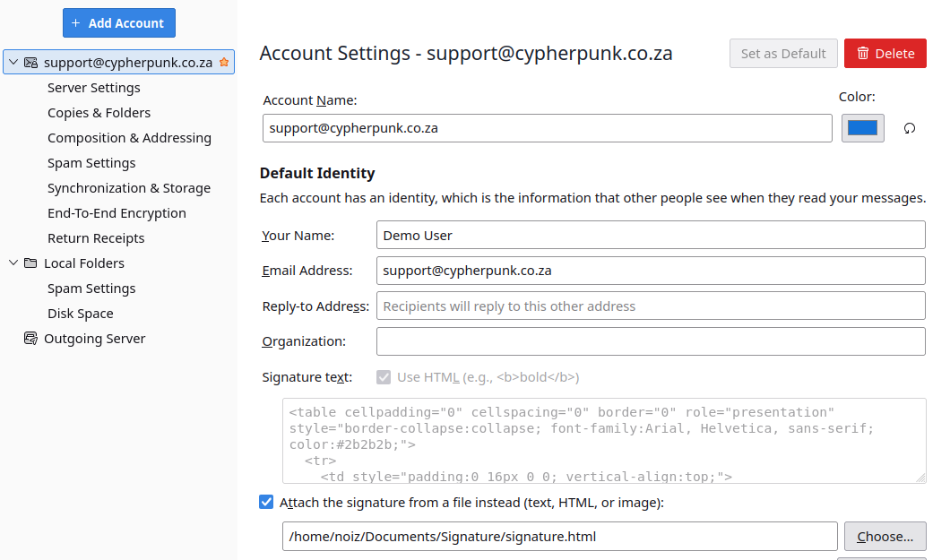Collapse the Local Folders tree
This screenshot has width=950, height=560.
(x=13, y=263)
